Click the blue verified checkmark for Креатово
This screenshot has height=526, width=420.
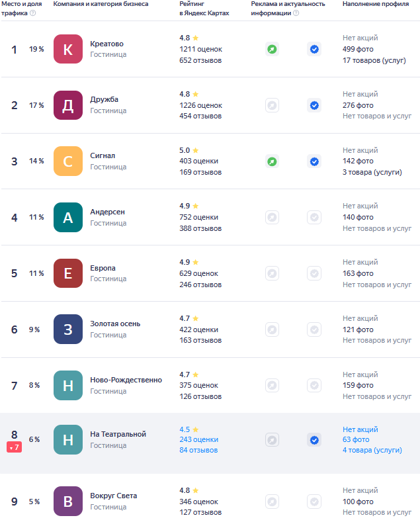tap(314, 49)
